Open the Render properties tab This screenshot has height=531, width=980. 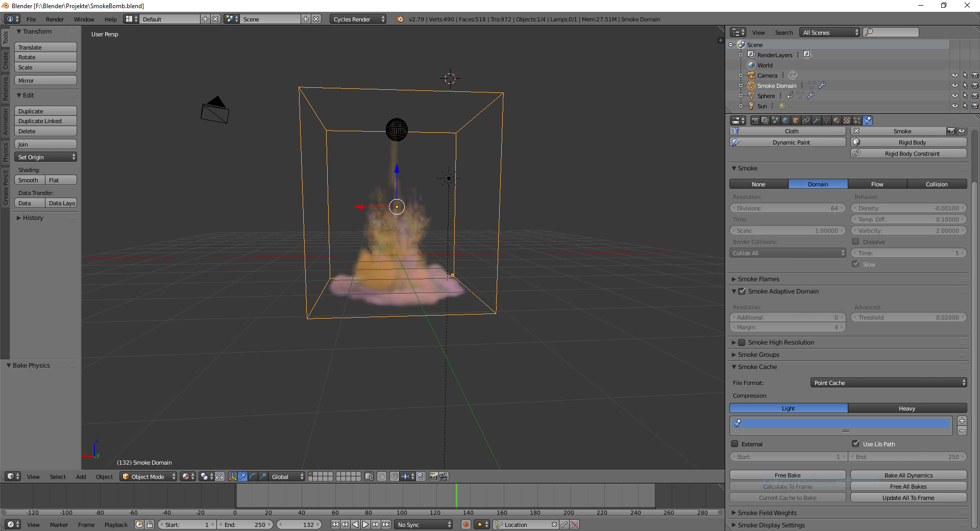(755, 120)
